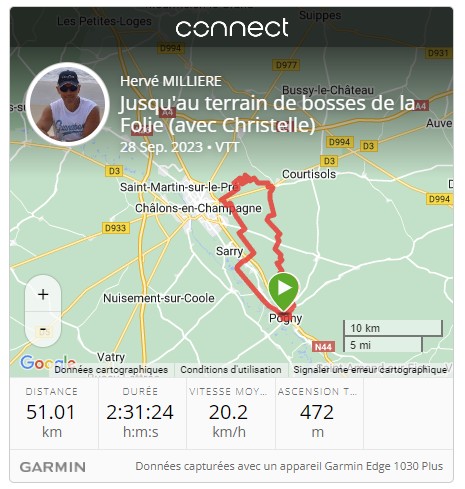The height and width of the screenshot is (489, 465).
Task: Zoom in with the plus button
Action: (x=43, y=294)
